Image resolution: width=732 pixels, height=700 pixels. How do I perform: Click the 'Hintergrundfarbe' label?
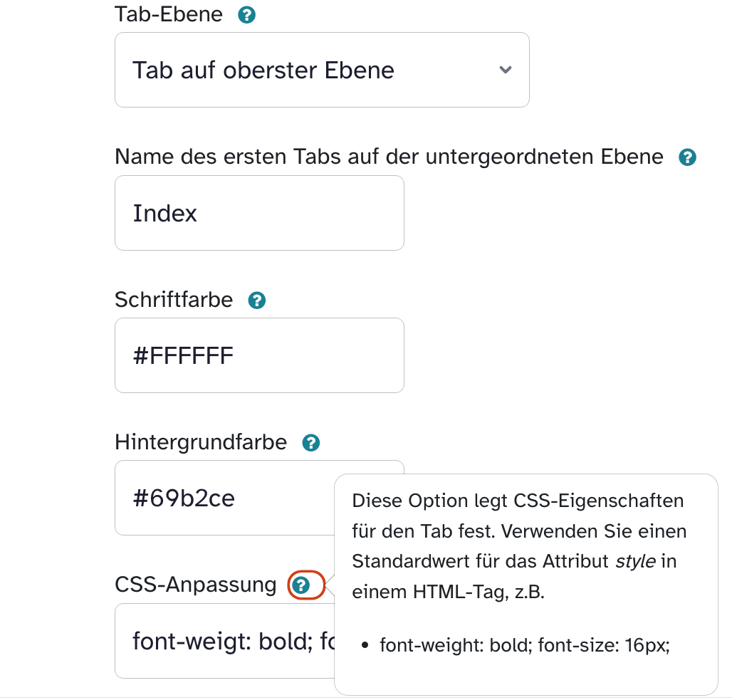201,442
